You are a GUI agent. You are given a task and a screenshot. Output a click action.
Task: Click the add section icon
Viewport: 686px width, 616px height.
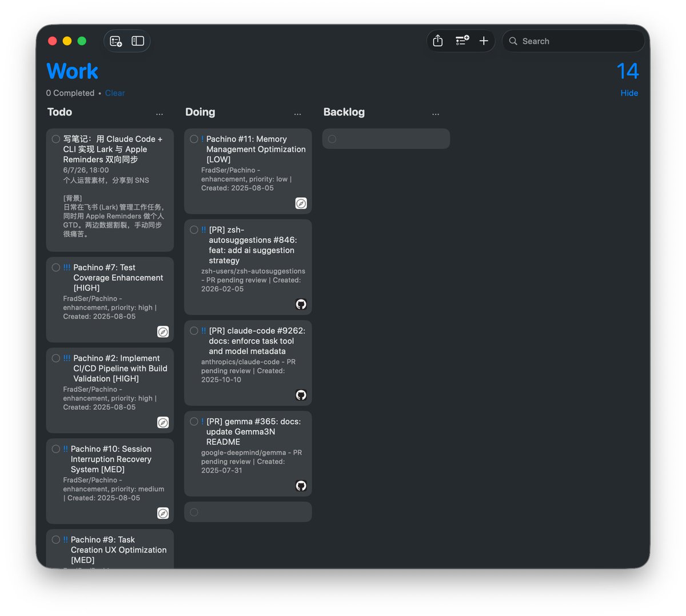point(462,41)
